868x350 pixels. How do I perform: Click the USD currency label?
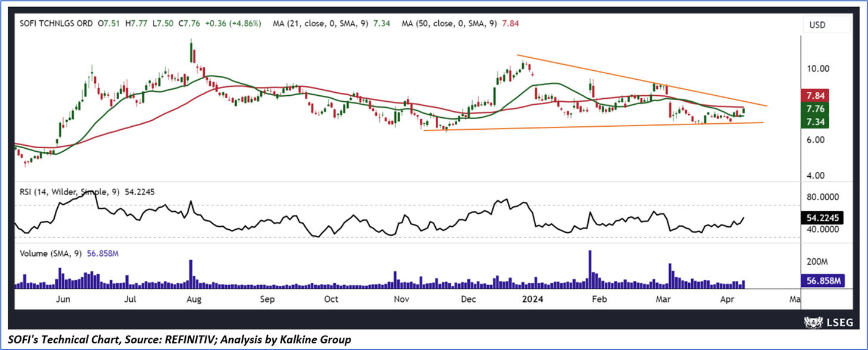click(817, 25)
